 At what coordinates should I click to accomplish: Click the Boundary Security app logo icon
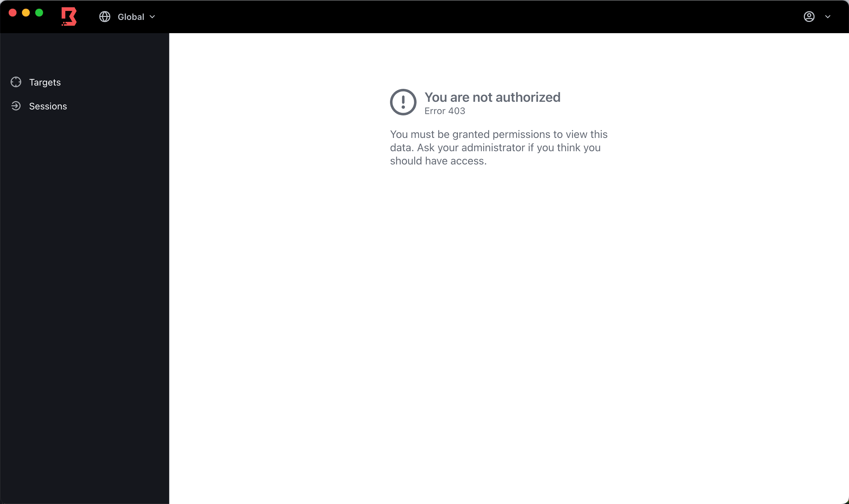tap(68, 16)
